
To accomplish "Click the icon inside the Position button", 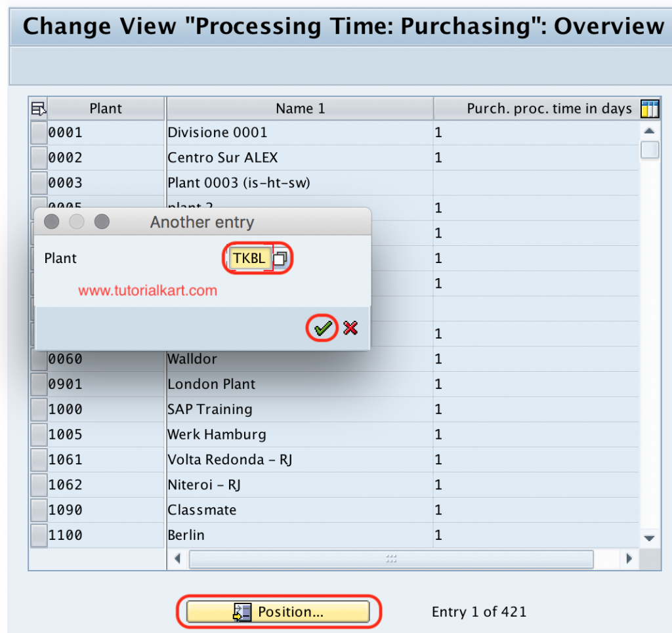I will coord(240,611).
